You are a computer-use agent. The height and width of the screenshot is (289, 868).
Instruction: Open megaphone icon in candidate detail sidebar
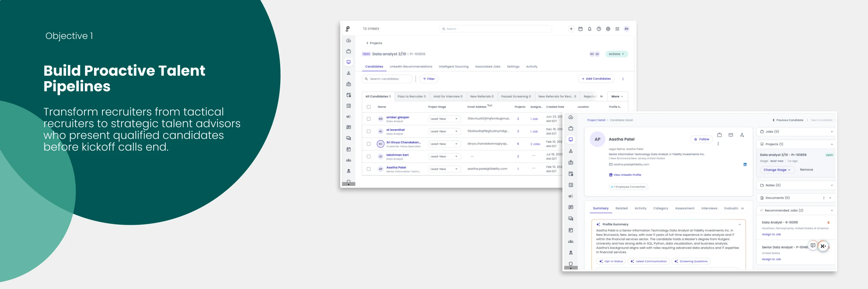click(571, 196)
